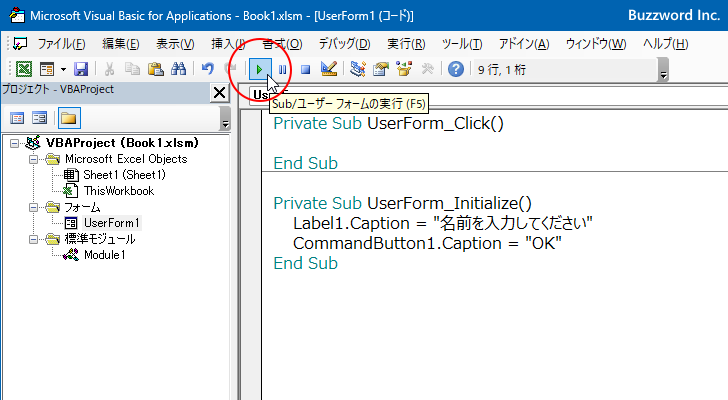
Task: Click the VBA application icon in title bar
Action: coord(17,15)
